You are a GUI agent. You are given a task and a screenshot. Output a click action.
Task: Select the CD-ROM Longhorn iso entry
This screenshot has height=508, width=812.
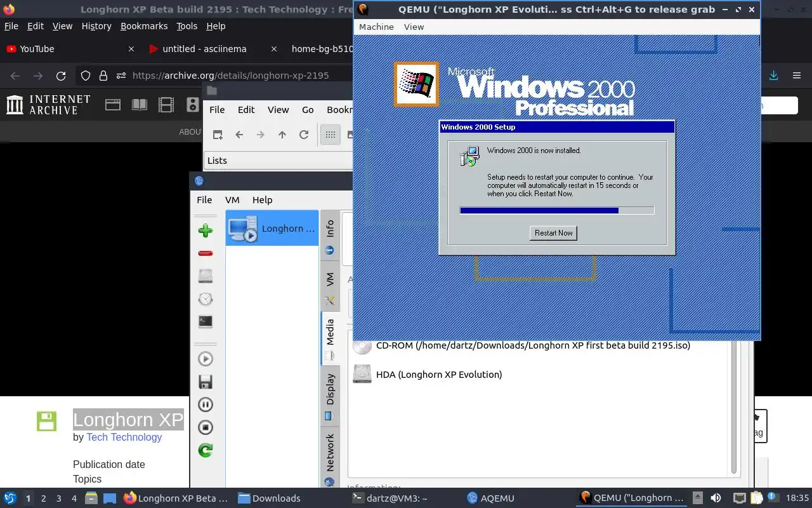[x=521, y=345]
